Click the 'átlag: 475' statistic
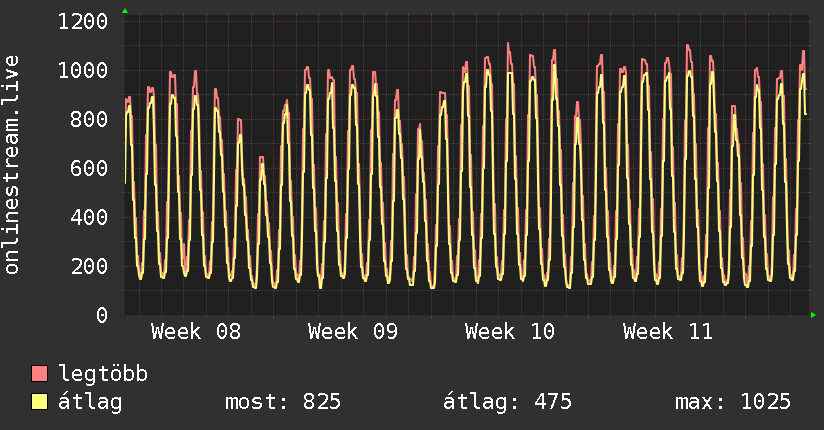824x430 pixels. (507, 403)
